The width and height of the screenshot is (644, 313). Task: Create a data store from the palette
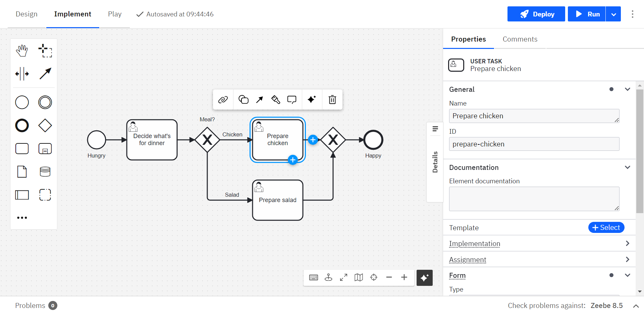(x=45, y=172)
